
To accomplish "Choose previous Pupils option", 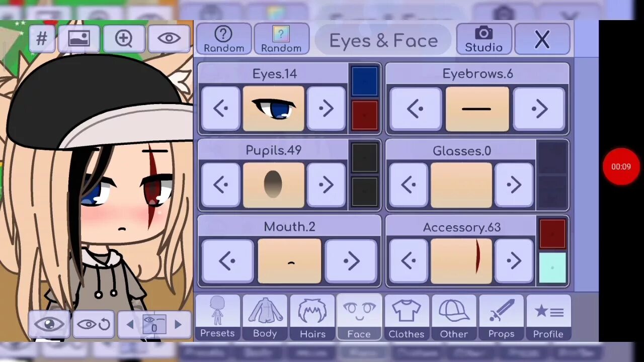I will click(220, 185).
